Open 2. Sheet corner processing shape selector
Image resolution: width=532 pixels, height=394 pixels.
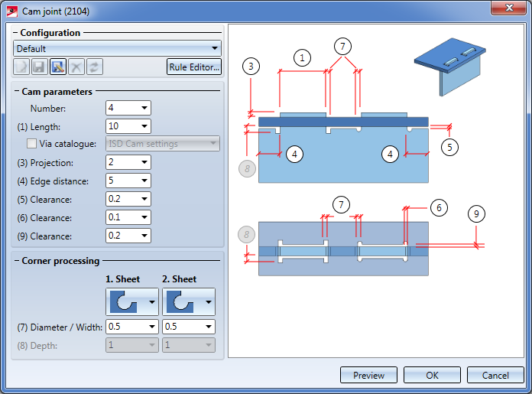[189, 302]
